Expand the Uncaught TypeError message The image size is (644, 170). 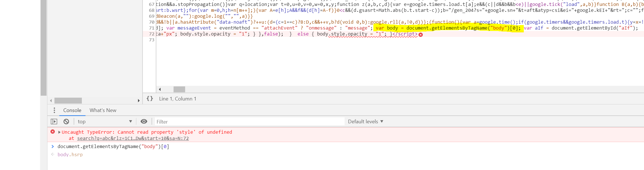click(59, 132)
